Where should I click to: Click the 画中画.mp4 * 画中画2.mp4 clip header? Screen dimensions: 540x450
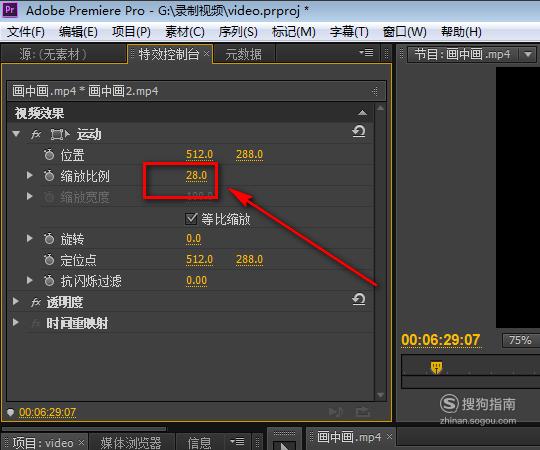196,91
